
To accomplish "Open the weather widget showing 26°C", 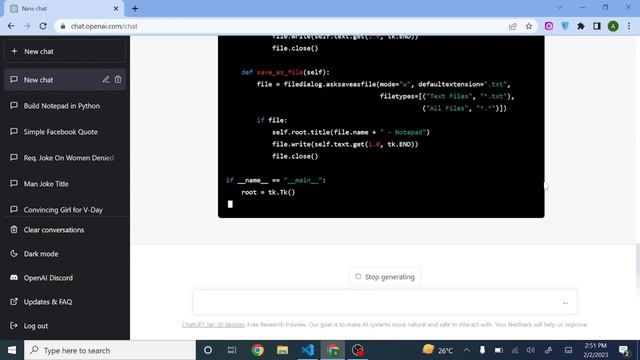I will click(438, 350).
